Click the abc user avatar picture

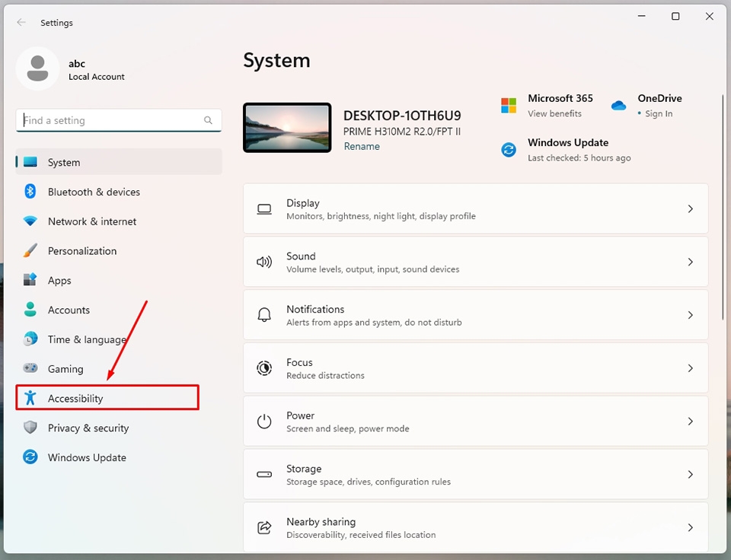(x=37, y=68)
